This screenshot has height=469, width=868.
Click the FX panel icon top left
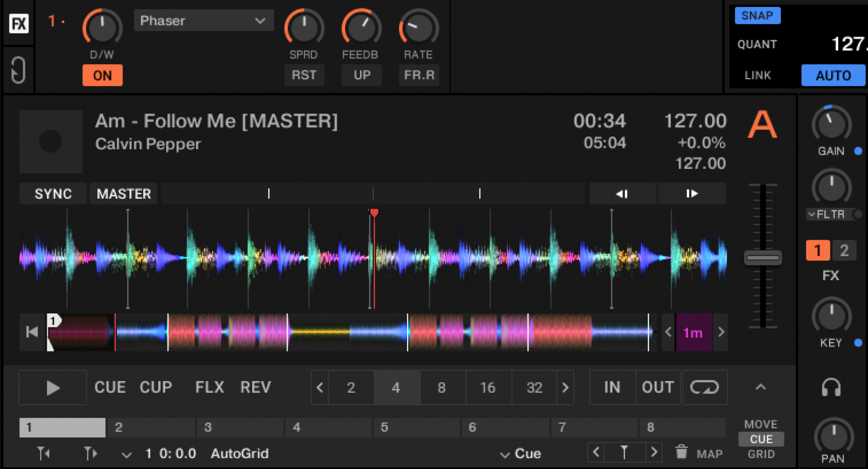tap(18, 23)
